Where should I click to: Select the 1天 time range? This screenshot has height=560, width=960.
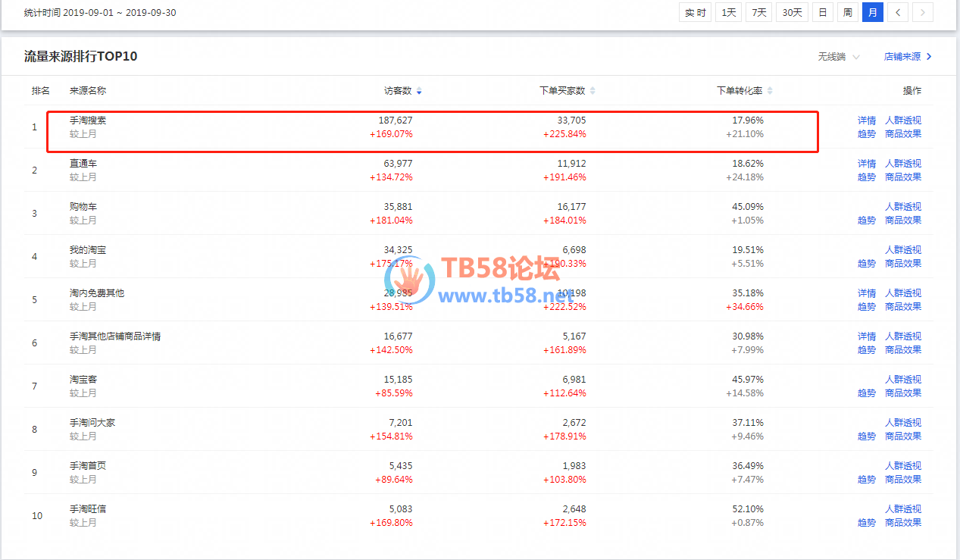(729, 12)
